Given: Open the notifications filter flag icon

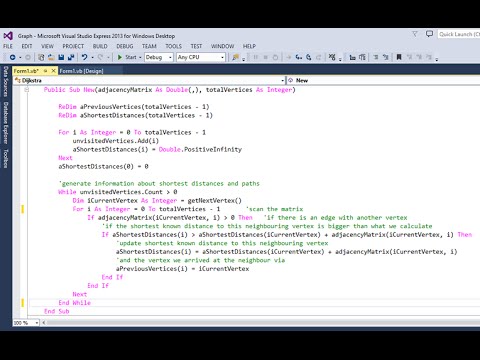Looking at the screenshot, I should 415,34.
